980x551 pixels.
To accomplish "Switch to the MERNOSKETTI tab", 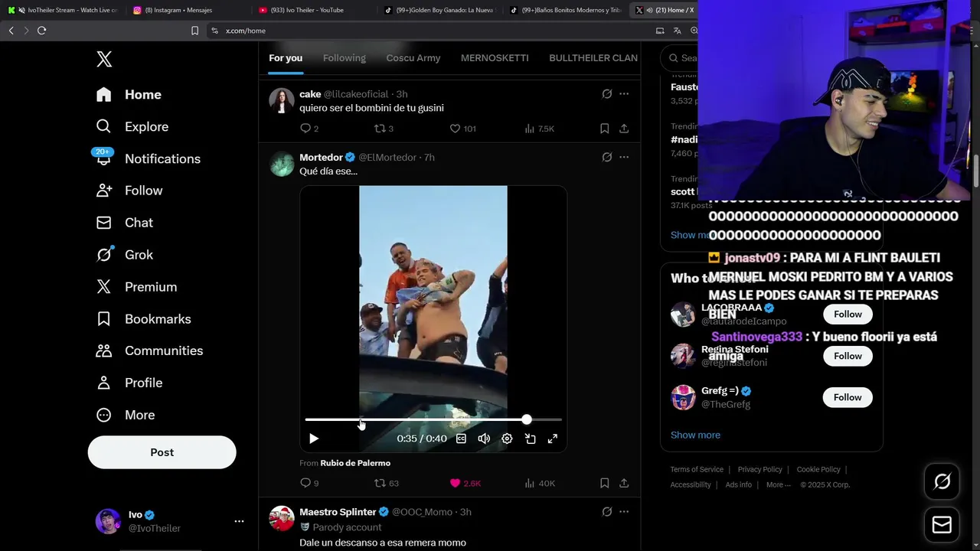I will click(x=495, y=58).
